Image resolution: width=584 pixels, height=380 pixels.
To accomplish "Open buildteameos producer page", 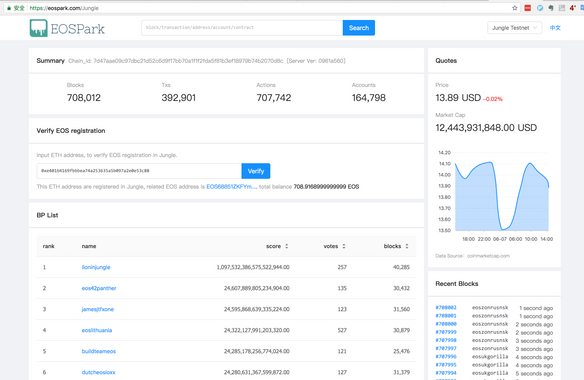I will (x=99, y=351).
